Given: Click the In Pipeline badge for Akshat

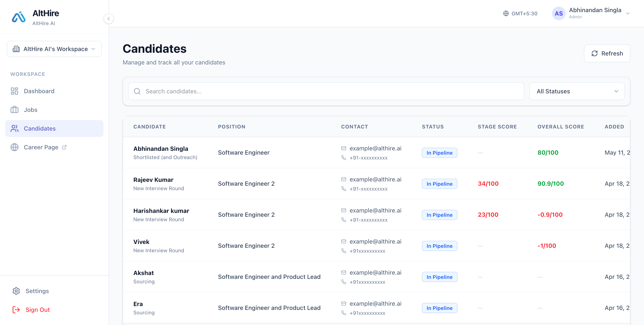Looking at the screenshot, I should click(440, 277).
